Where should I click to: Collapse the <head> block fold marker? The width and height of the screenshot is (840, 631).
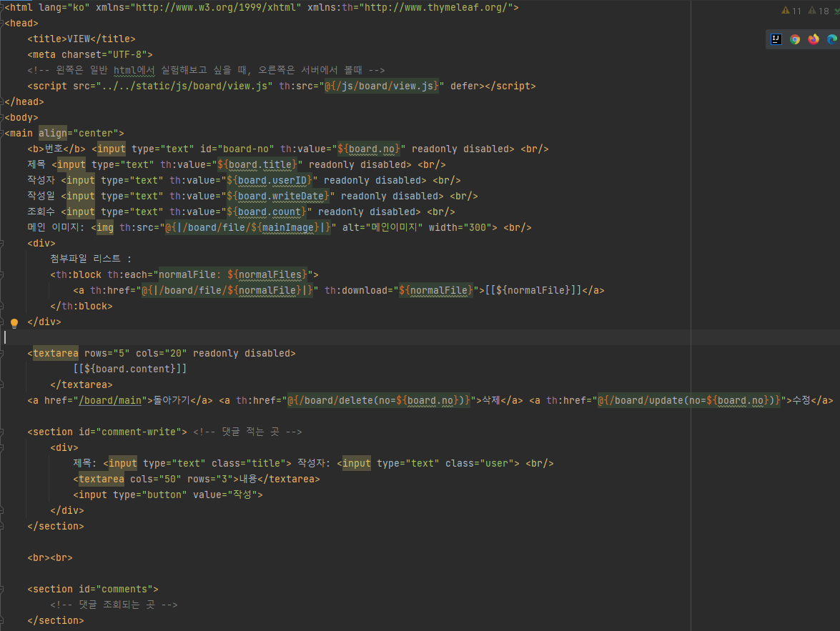pyautogui.click(x=2, y=23)
